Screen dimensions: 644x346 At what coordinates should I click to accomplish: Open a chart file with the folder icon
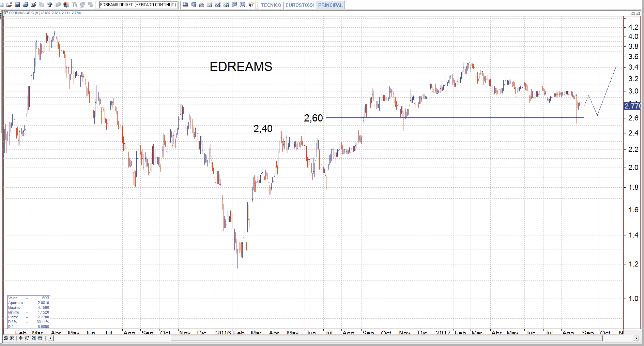(9, 5)
